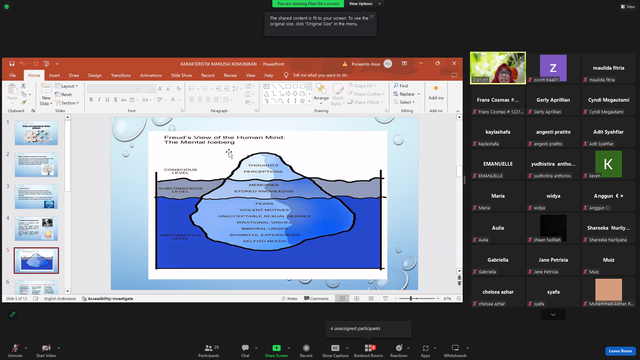This screenshot has width=640, height=360.
Task: Expand audio options arrow beside Unmute
Action: pos(26,348)
